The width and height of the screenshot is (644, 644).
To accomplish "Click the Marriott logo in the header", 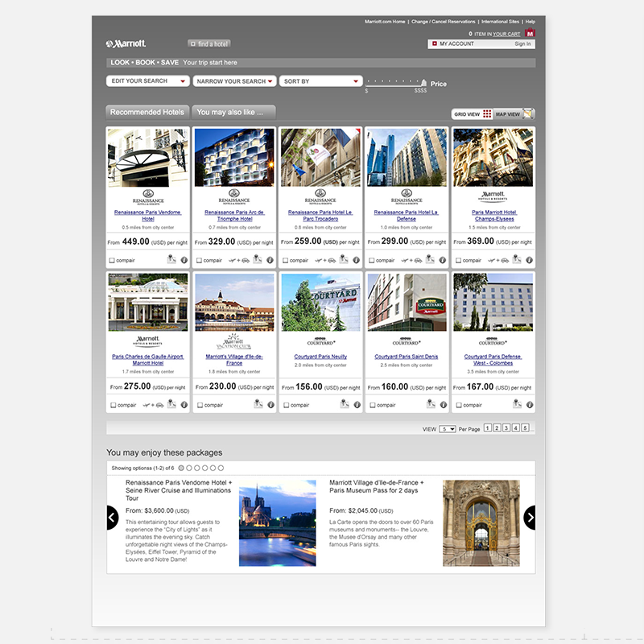I will 126,43.
